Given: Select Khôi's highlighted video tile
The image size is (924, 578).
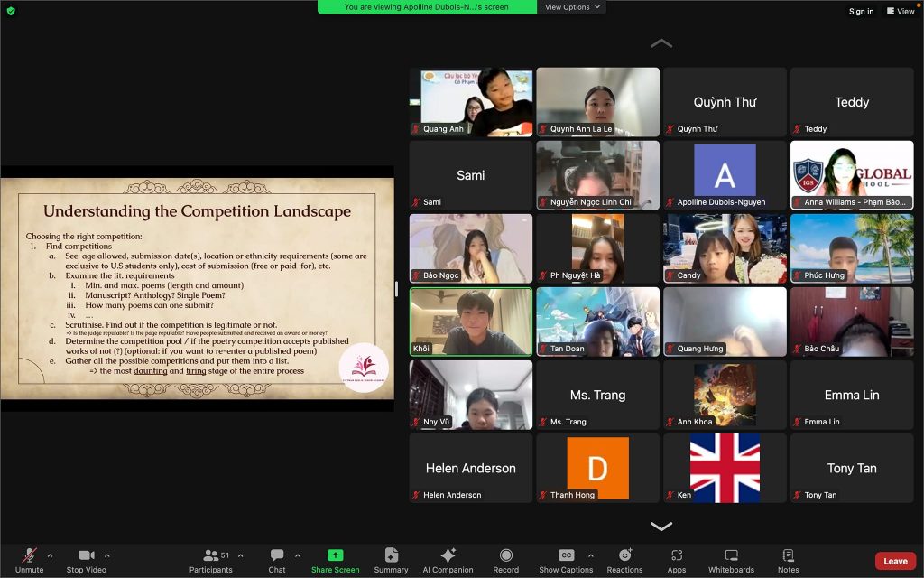Looking at the screenshot, I should click(470, 322).
